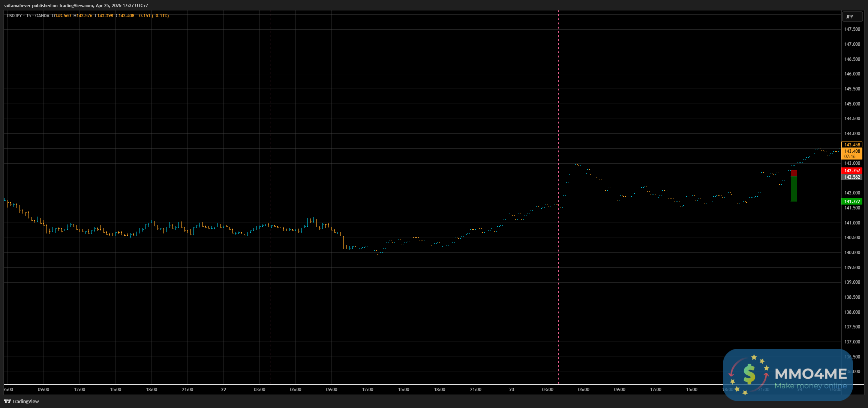Click the red dashed vertical session line
The width and height of the screenshot is (868, 408).
coord(270,113)
